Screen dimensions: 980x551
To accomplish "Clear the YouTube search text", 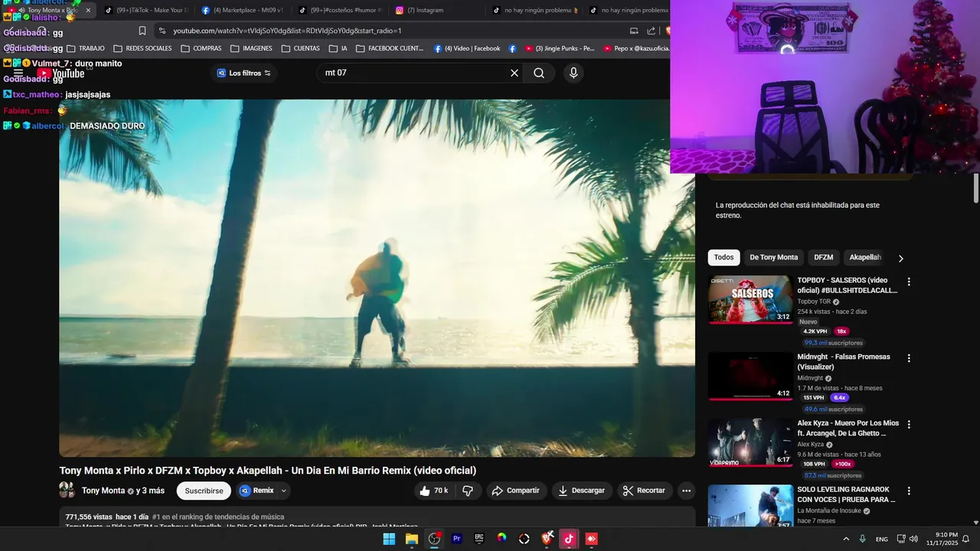I will point(514,73).
